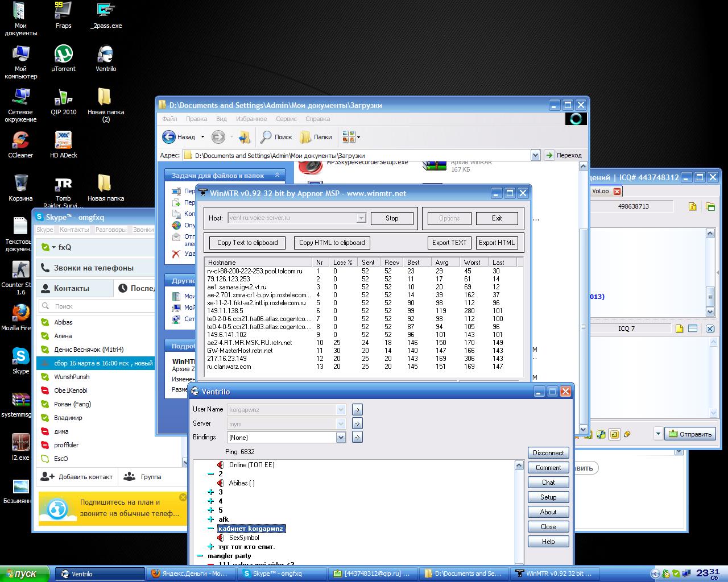The width and height of the screenshot is (728, 582).
Task: Open the CCleaner desktop icon
Action: click(20, 141)
